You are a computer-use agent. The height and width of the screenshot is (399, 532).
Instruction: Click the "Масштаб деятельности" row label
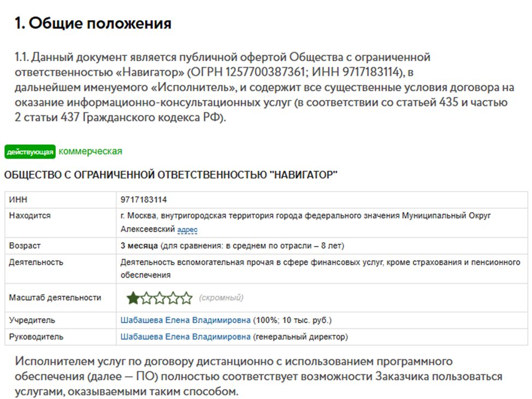point(55,298)
